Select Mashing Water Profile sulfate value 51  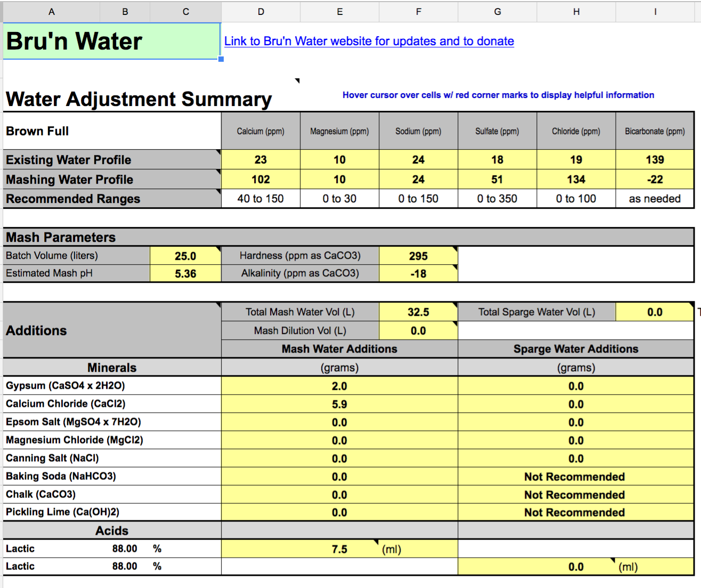click(x=498, y=179)
